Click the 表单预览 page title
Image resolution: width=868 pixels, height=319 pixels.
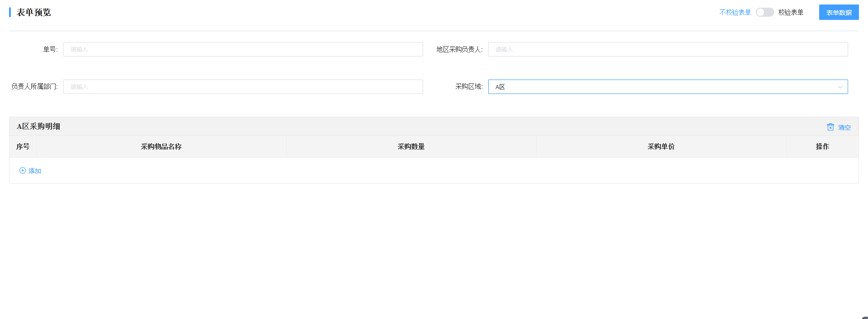(34, 12)
